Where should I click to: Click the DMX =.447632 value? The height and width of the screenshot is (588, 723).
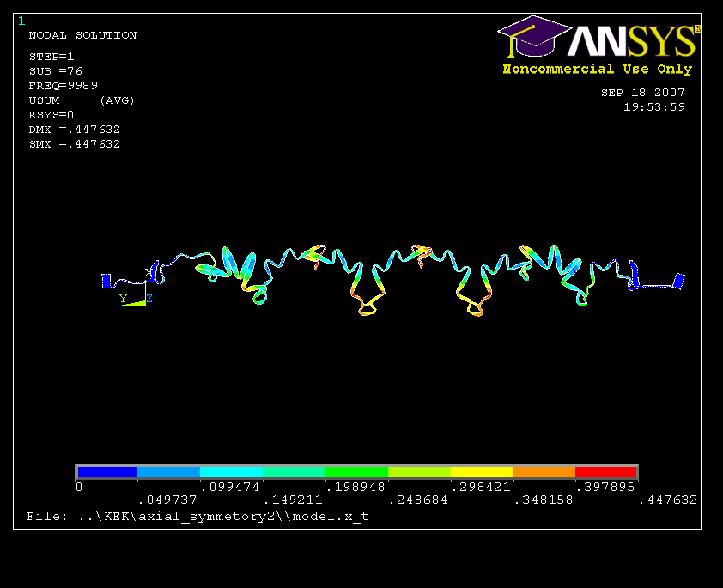coord(74,130)
